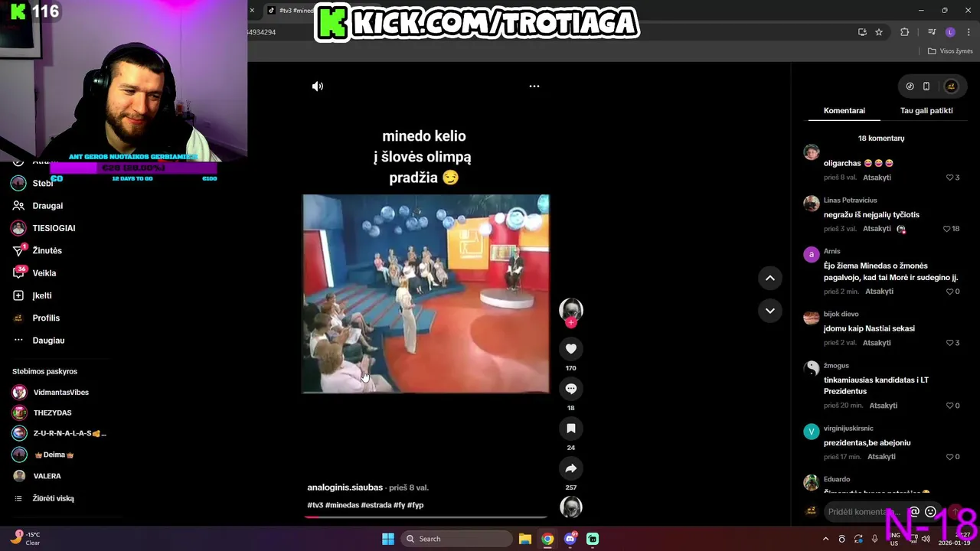Insert a mention with the @ icon
Viewport: 980px width, 551px height.
[x=914, y=512]
